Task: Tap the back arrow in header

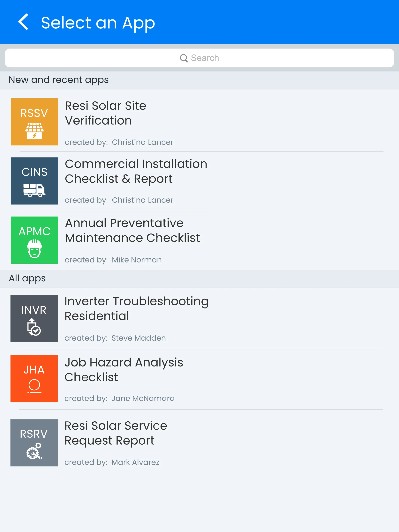Action: (x=23, y=22)
